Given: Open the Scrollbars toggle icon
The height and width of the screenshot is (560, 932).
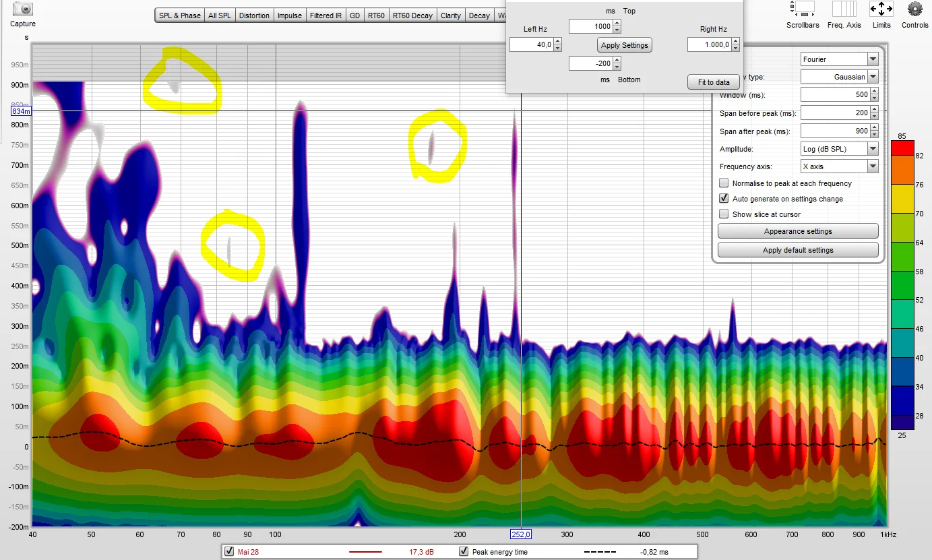Looking at the screenshot, I should pyautogui.click(x=803, y=9).
